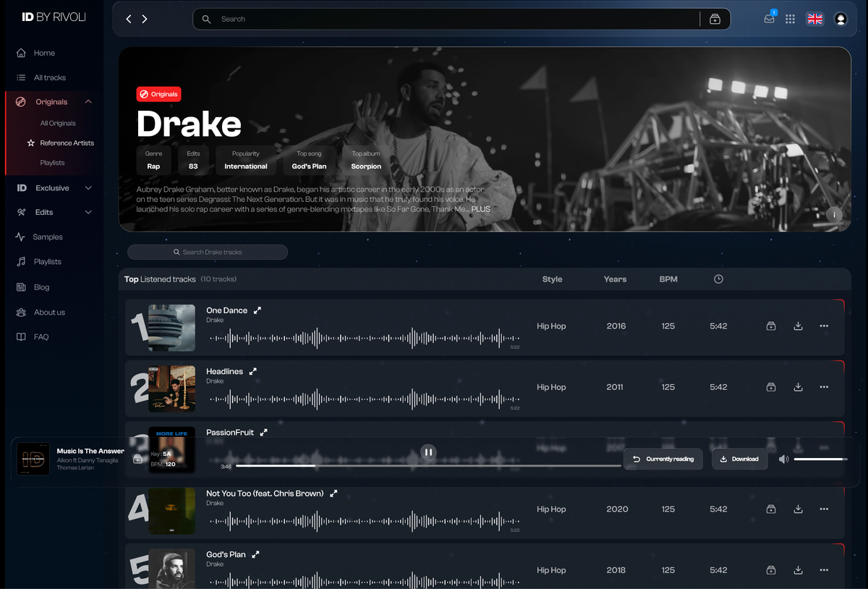Show artist info via the i icon
Screen dimensions: 868x589
pyautogui.click(x=835, y=215)
